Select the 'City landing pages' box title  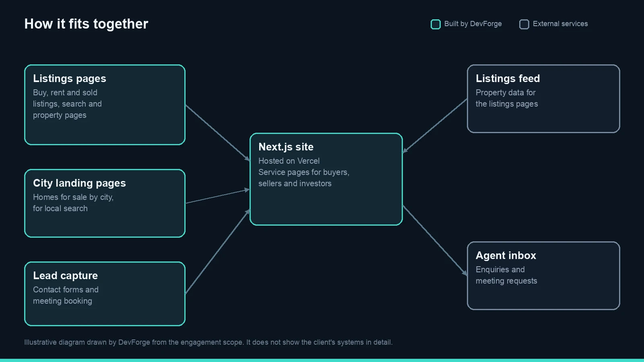79,183
